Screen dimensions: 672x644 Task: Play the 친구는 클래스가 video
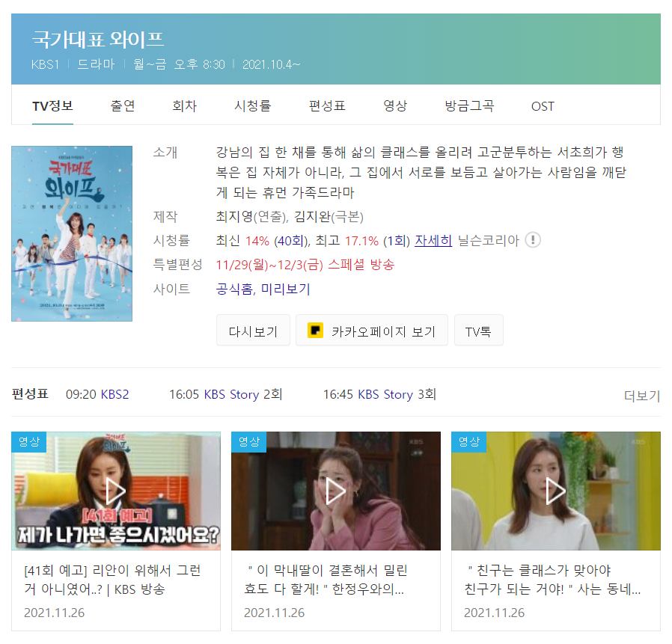click(556, 491)
